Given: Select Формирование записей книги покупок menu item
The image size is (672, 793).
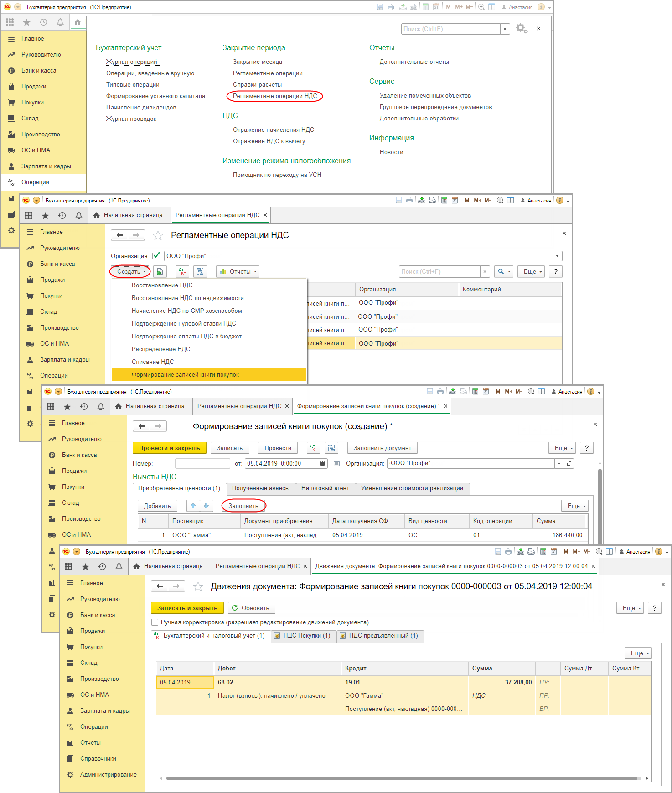Looking at the screenshot, I should [209, 375].
